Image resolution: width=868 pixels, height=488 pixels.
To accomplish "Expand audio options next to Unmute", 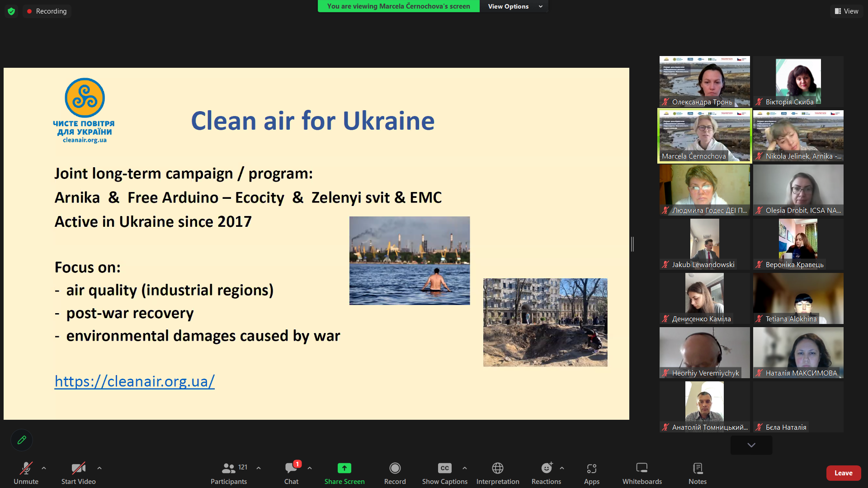I will tap(43, 468).
